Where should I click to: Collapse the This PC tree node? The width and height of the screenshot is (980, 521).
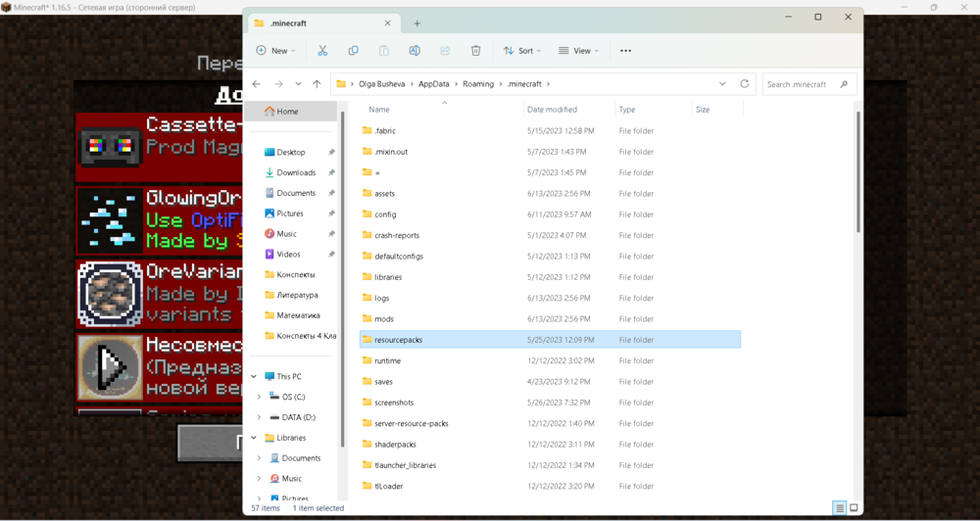[254, 377]
